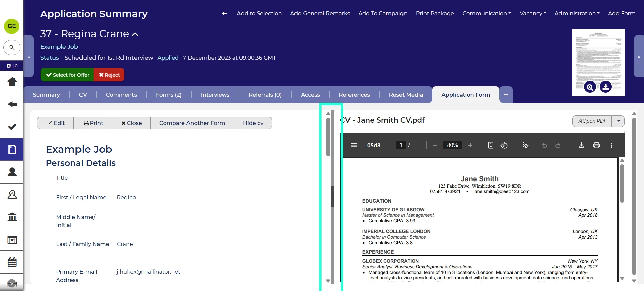Open the checkmark tasks sidebar icon
The width and height of the screenshot is (644, 291).
point(12,127)
